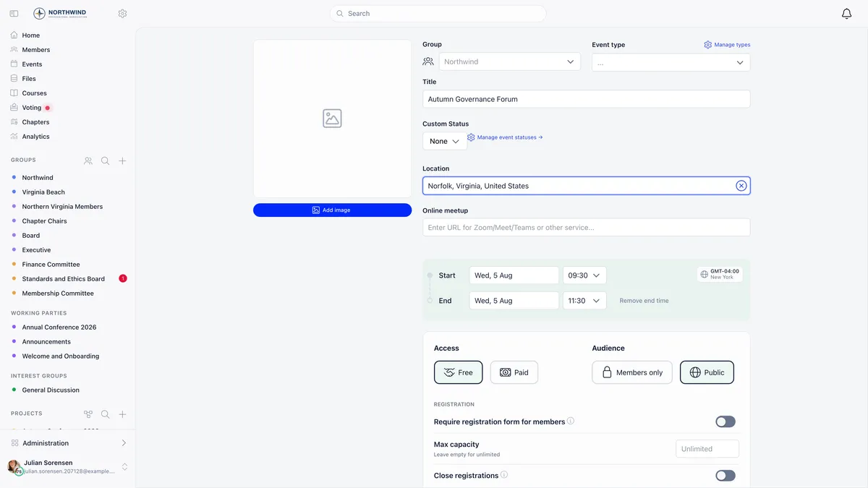The width and height of the screenshot is (868, 488).
Task: Select Members only audience
Action: [x=632, y=372]
